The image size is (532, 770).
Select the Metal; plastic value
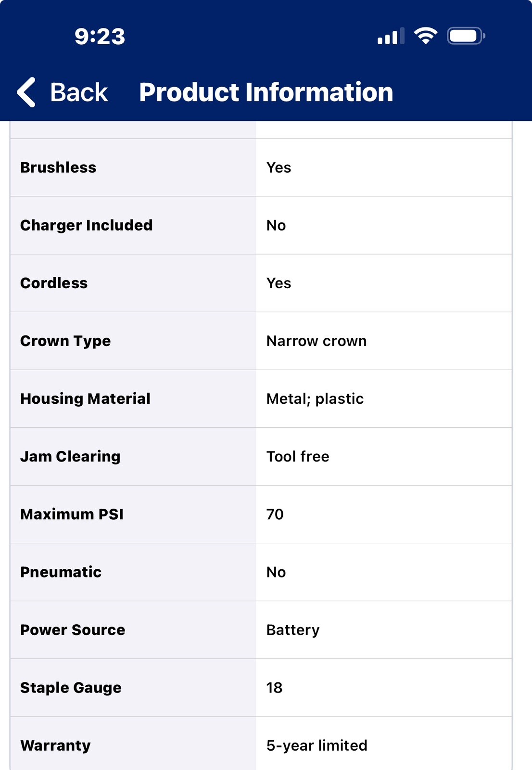pos(315,399)
